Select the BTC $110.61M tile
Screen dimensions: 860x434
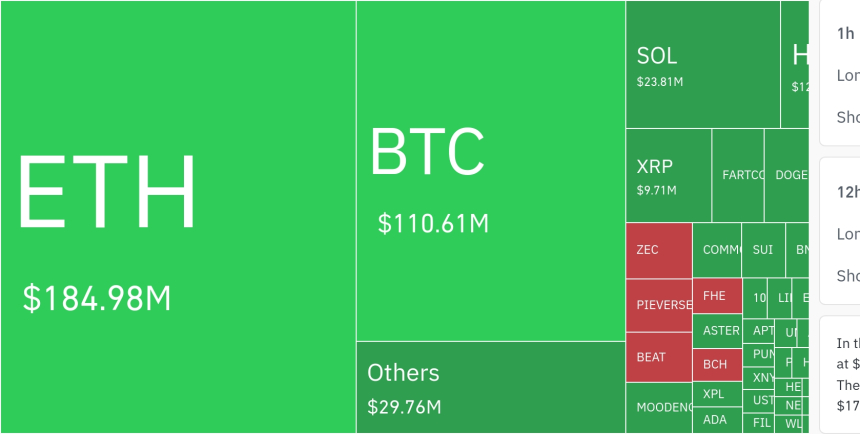pos(490,171)
